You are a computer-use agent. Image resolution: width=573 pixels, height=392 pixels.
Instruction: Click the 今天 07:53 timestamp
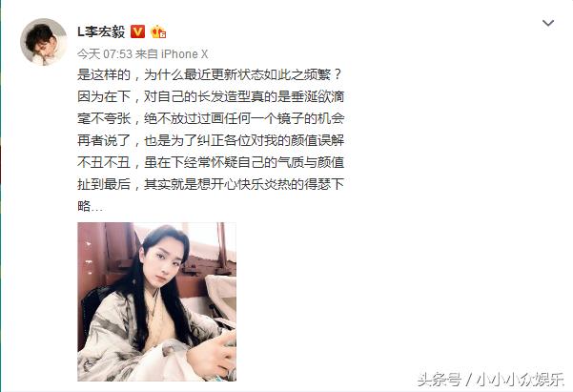point(105,54)
